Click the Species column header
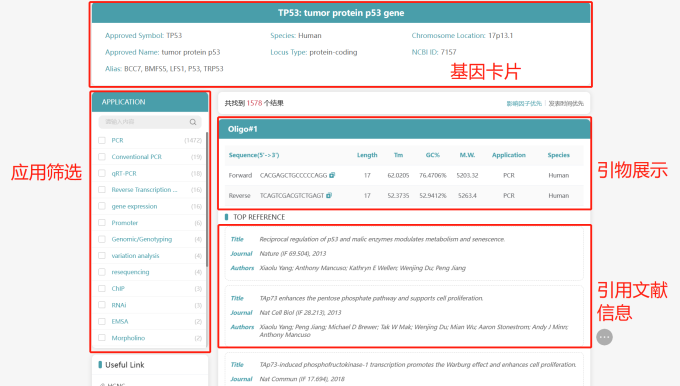680x386 pixels. coord(559,155)
